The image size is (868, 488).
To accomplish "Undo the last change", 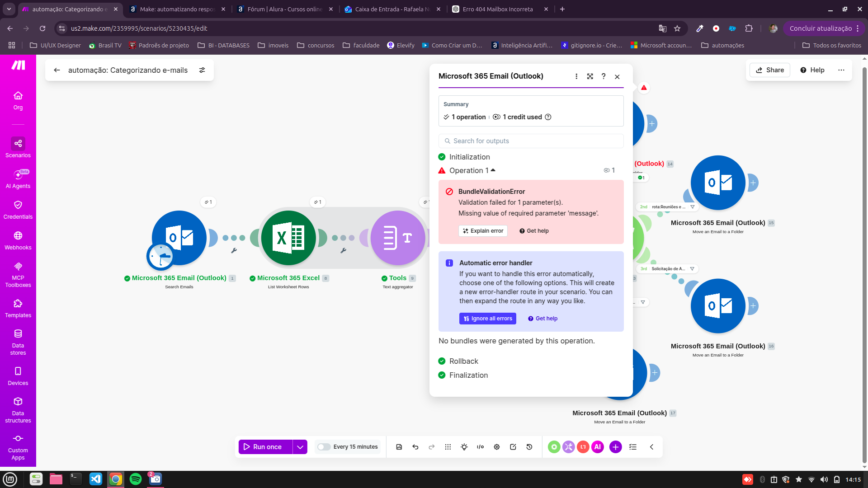I will 415,447.
